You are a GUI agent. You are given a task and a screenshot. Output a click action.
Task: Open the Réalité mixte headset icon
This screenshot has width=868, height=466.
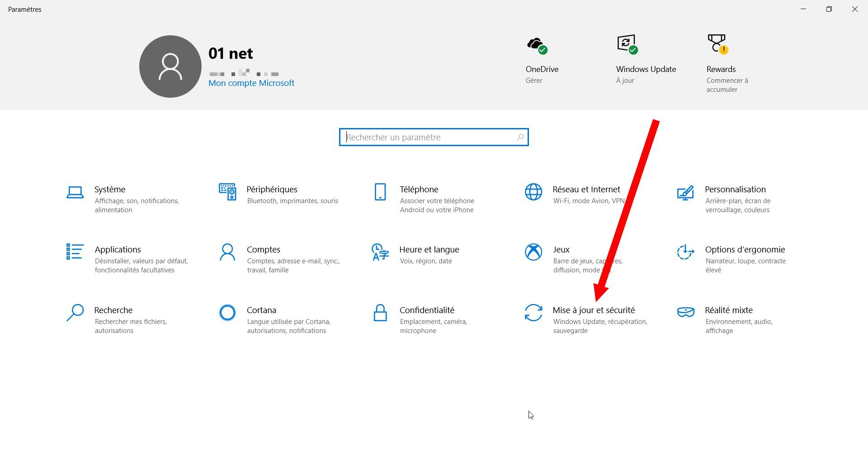pyautogui.click(x=686, y=312)
